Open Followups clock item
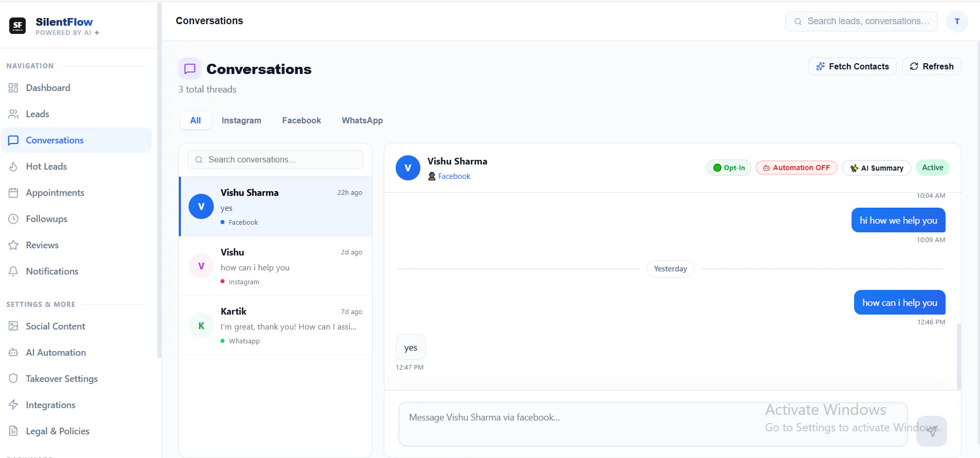 tap(76, 219)
